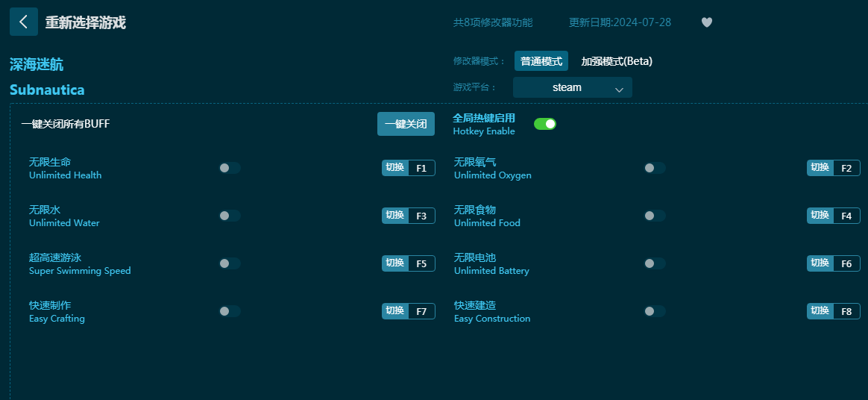Click the F4 hotkey field

point(846,216)
